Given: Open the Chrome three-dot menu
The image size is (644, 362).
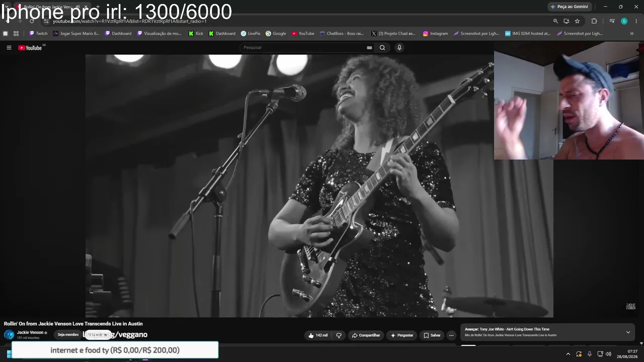Looking at the screenshot, I should [636, 21].
